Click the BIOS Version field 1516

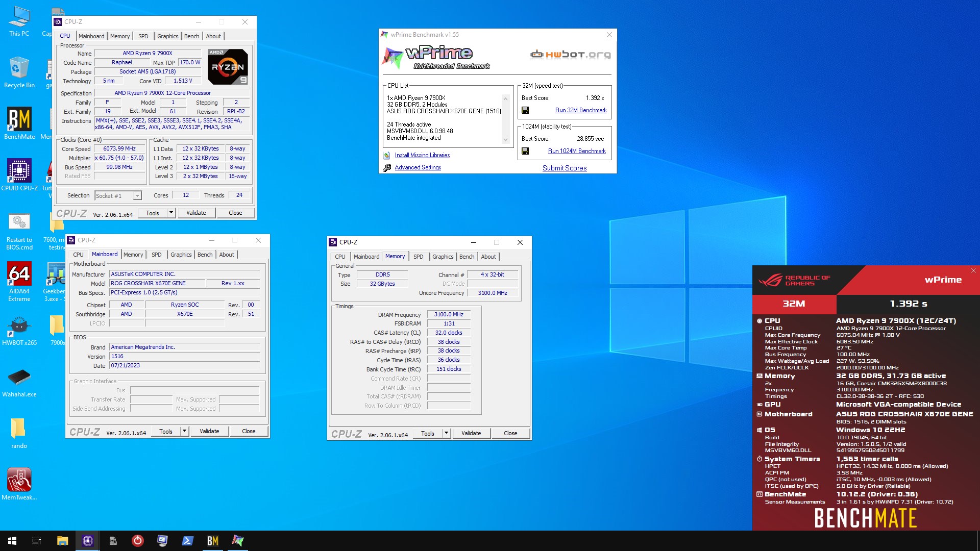point(184,357)
